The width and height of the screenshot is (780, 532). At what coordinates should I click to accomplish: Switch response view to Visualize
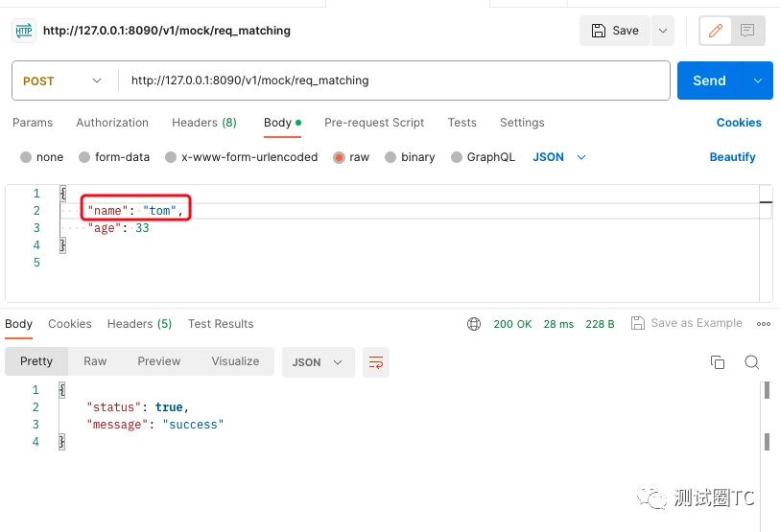(x=235, y=361)
